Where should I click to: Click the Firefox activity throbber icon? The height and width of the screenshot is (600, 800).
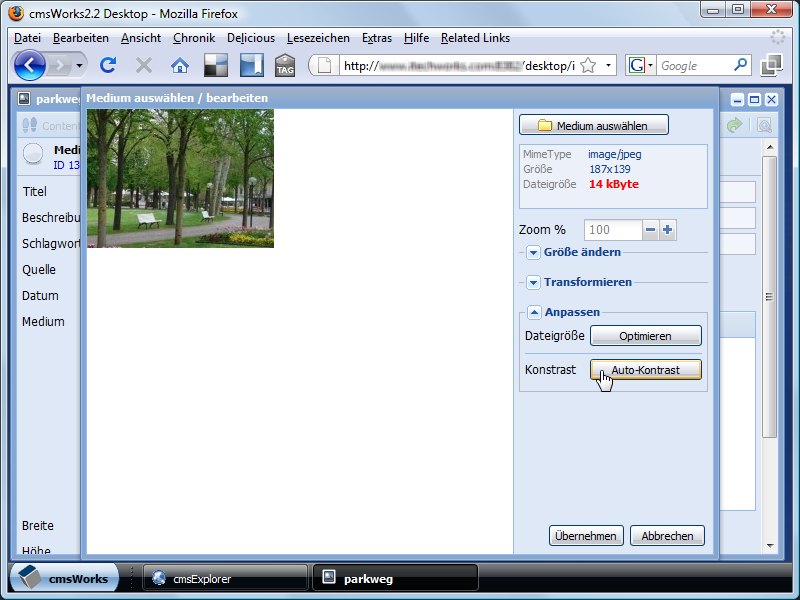click(x=778, y=37)
